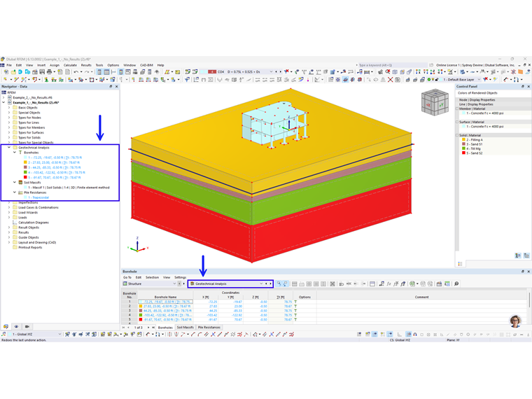Click the red X delete icon in second toolbar
This screenshot has width=532, height=399.
coord(390,80)
